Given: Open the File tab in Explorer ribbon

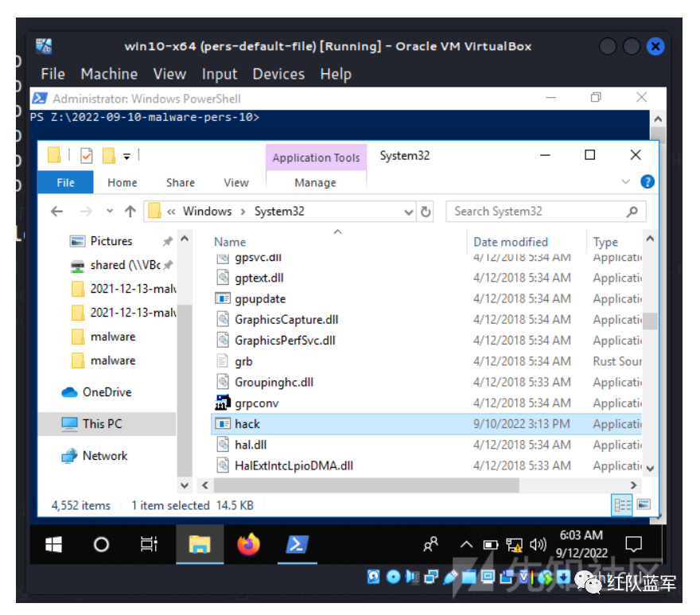Looking at the screenshot, I should [x=65, y=182].
